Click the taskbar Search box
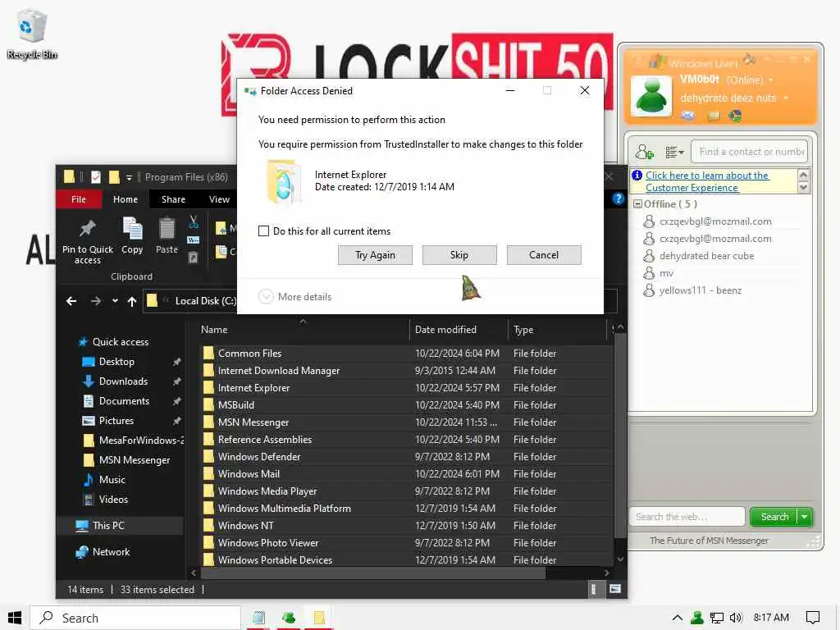 pos(135,618)
